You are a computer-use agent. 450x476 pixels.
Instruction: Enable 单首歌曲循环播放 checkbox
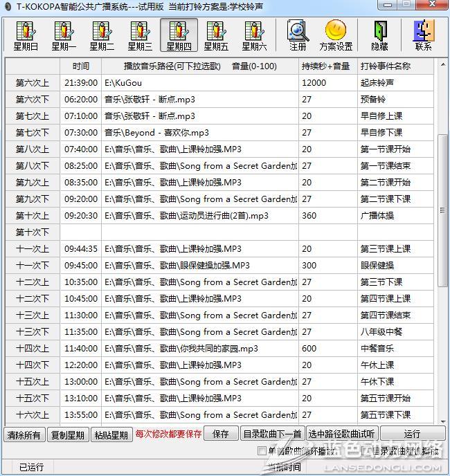click(262, 451)
